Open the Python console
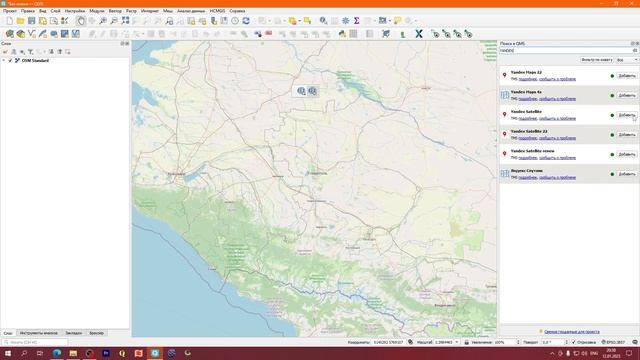This screenshot has width=640, height=360. click(x=342, y=34)
